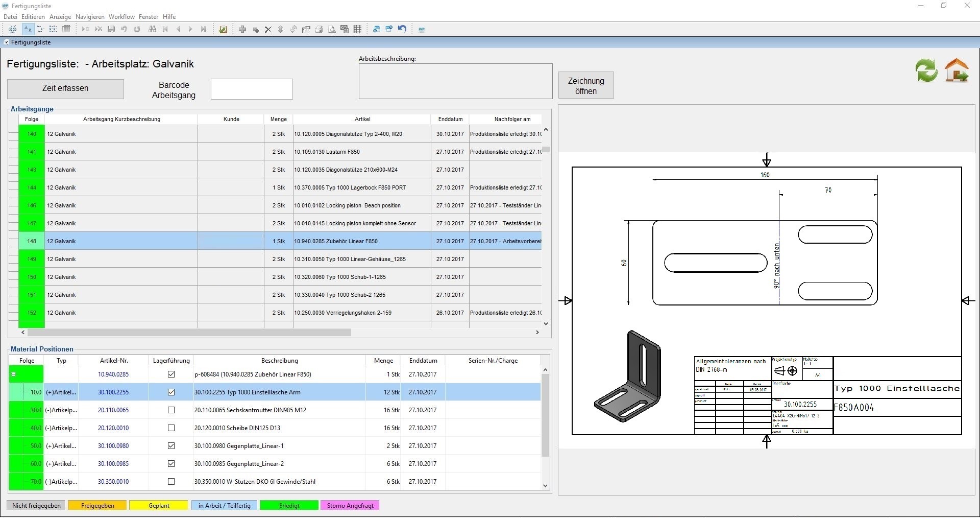Click the plus add record toolbar icon

[x=242, y=30]
